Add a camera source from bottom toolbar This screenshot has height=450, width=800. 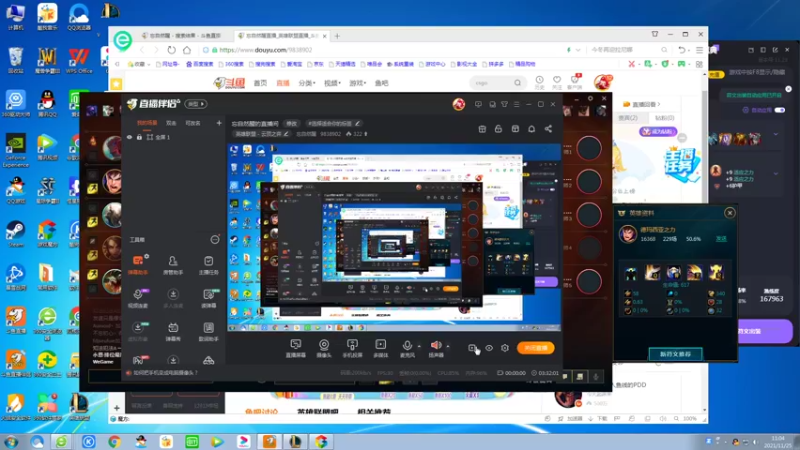[324, 348]
